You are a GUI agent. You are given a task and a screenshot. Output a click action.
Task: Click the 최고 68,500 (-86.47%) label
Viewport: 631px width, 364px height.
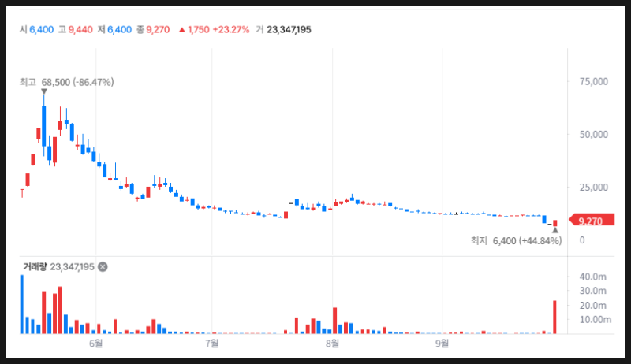pos(67,83)
